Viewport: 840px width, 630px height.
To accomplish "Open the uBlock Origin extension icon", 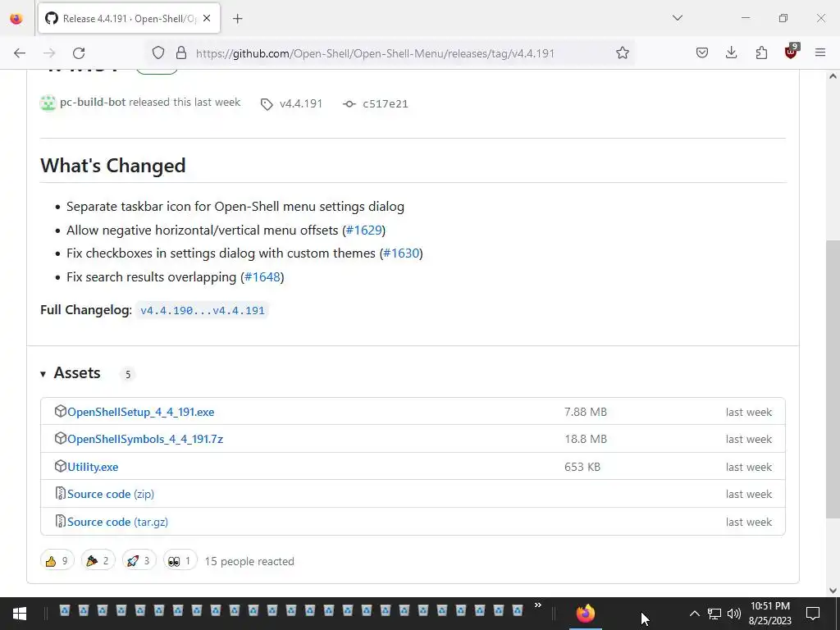I will point(792,52).
